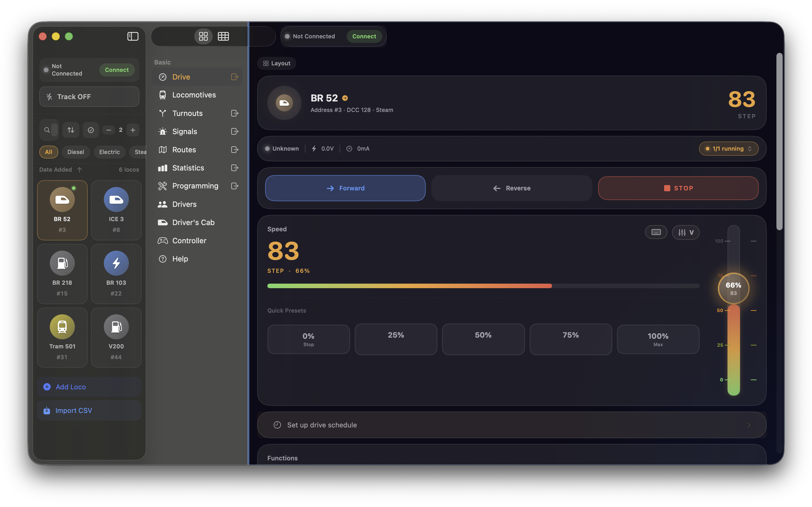Viewport: 812px width, 507px height.
Task: Set speed preset to 50%
Action: (x=483, y=339)
